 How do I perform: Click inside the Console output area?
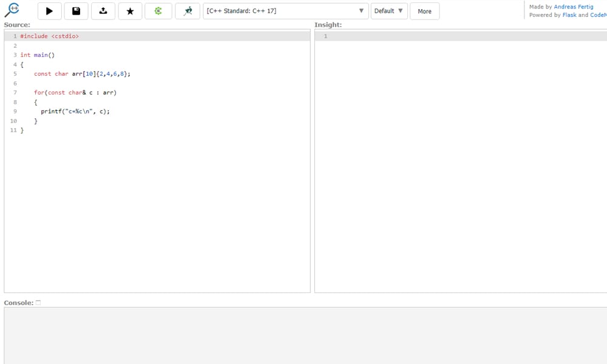(x=303, y=335)
